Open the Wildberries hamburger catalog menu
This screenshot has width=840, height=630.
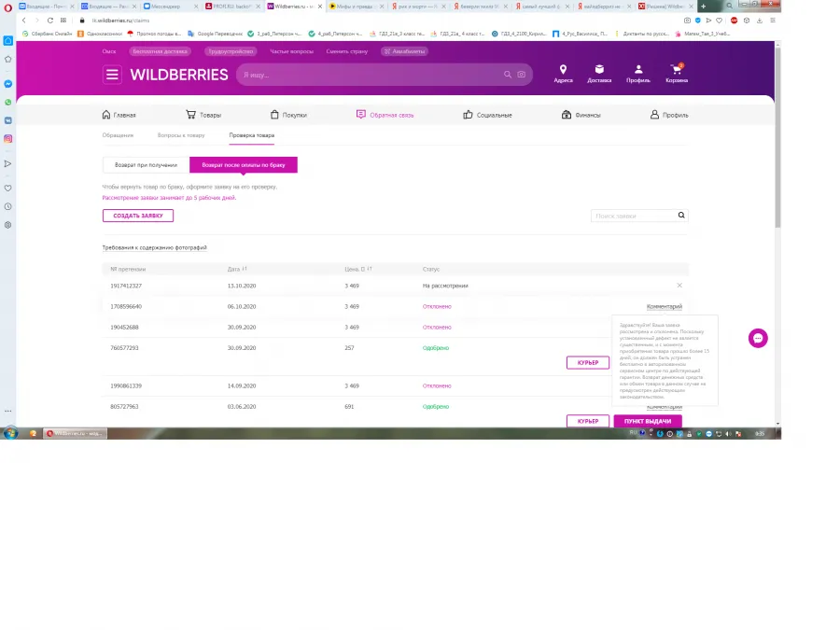(x=112, y=75)
